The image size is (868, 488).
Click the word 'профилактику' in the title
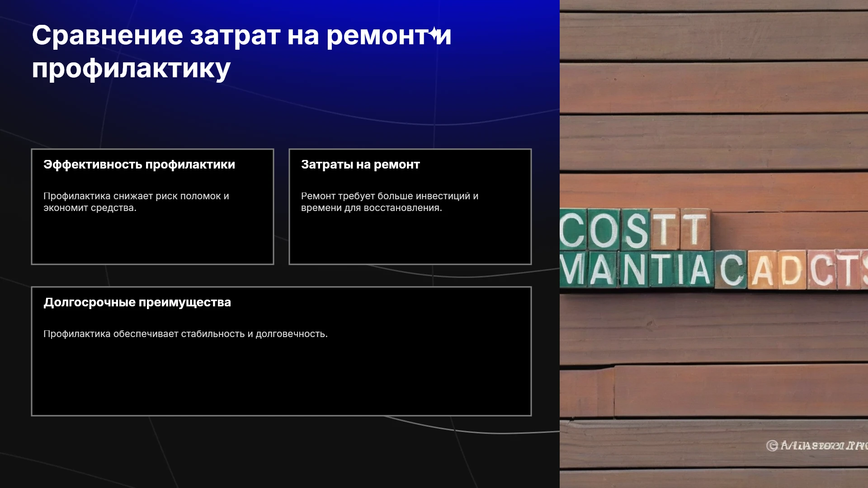(x=131, y=68)
